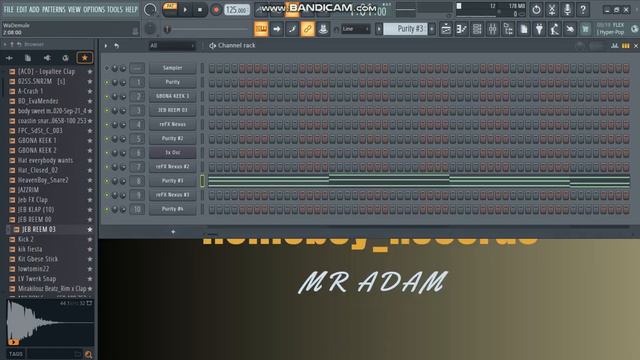Open Purity #3 piano roll preview strip
The width and height of the screenshot is (640, 360).
[x=419, y=181]
